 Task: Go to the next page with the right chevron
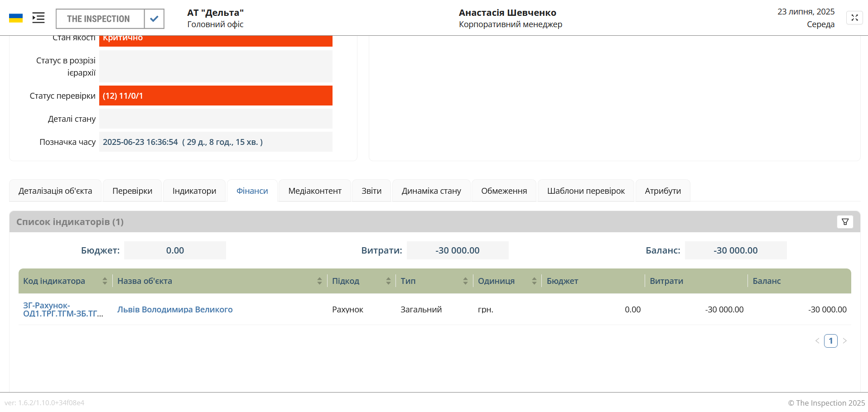pos(845,340)
